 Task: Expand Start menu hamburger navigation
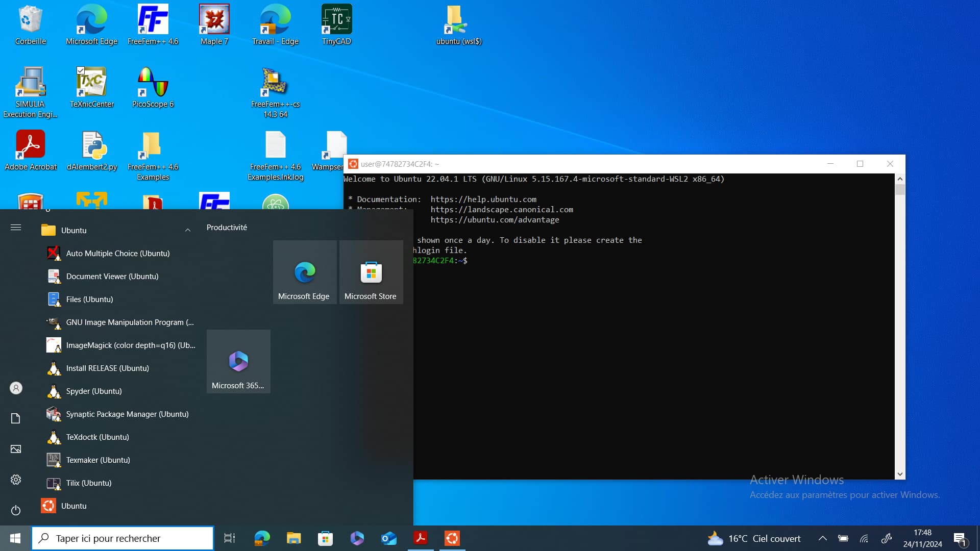pyautogui.click(x=16, y=228)
